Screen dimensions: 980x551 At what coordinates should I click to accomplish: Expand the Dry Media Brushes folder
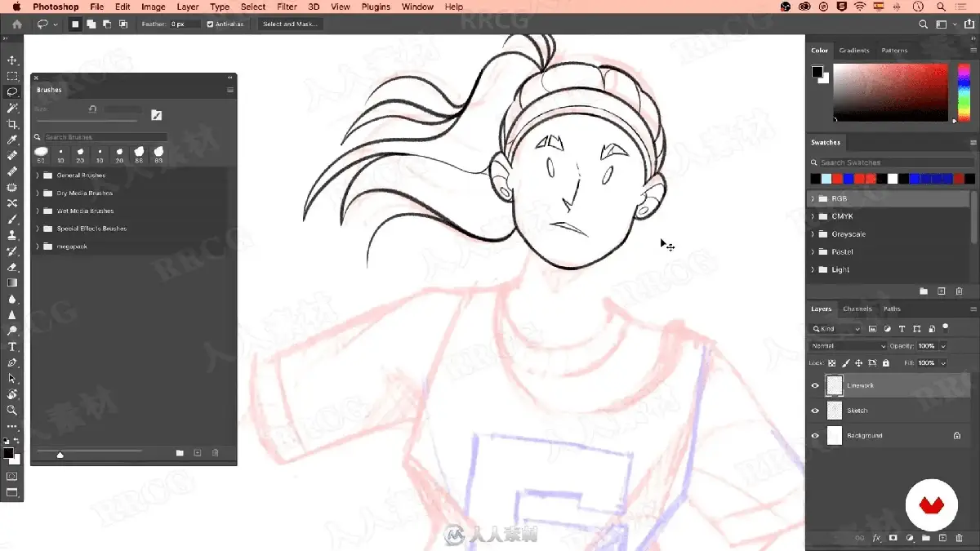tap(38, 193)
